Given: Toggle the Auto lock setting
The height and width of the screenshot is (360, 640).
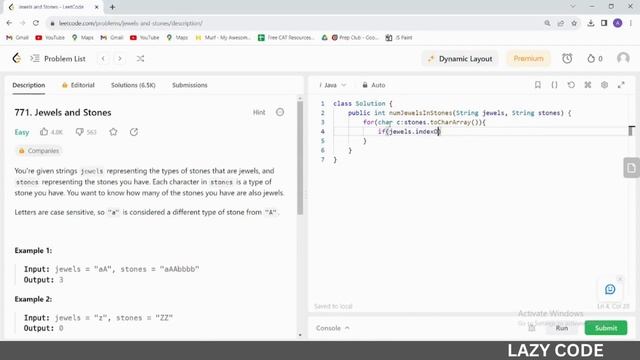Looking at the screenshot, I should pos(373,85).
